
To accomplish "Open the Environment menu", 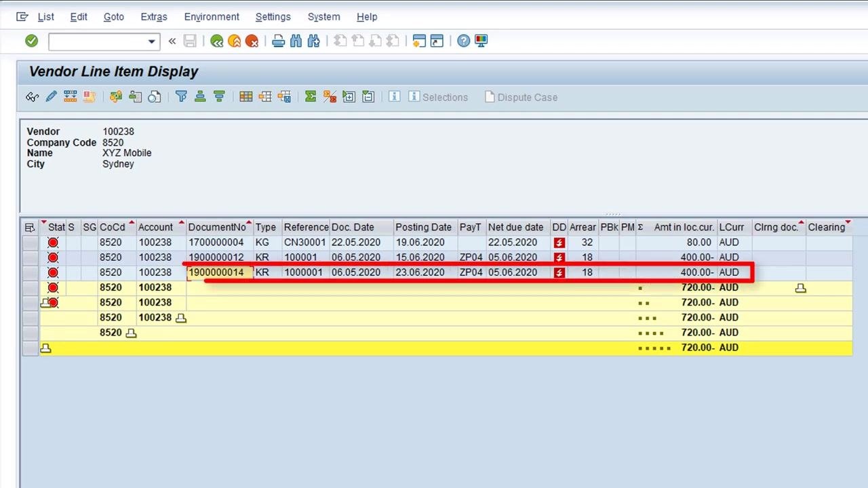I will [212, 17].
